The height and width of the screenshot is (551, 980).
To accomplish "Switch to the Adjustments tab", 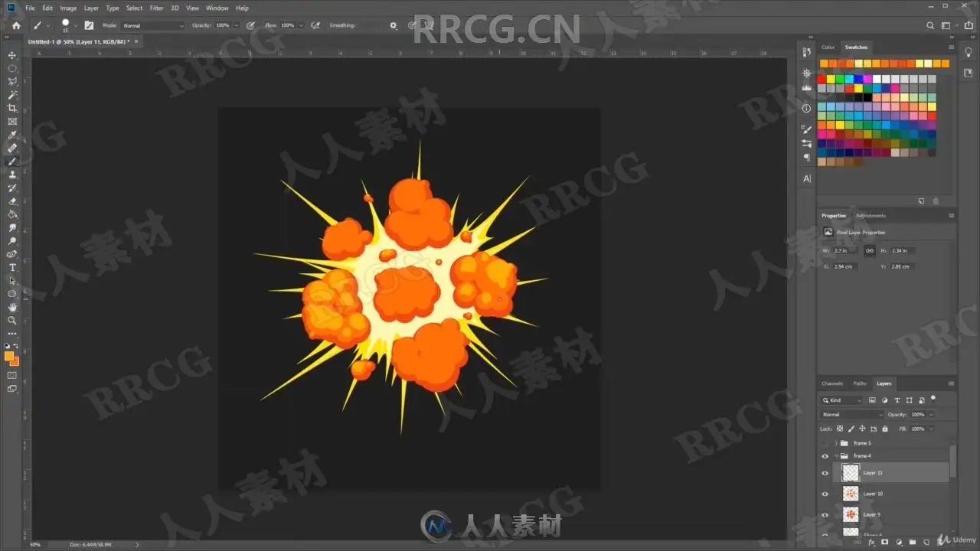I will pos(871,216).
